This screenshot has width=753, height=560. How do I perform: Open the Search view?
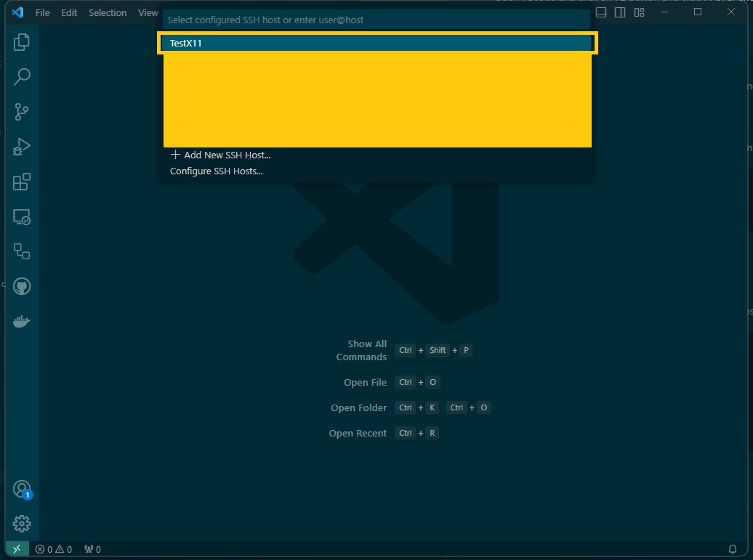click(x=22, y=76)
